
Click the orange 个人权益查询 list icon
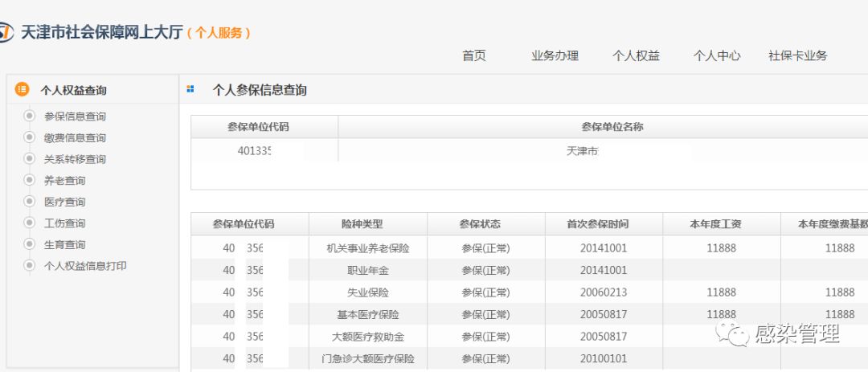(x=22, y=89)
